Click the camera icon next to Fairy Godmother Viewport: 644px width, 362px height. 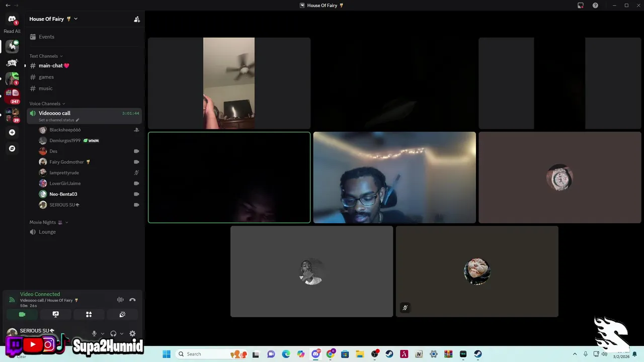pyautogui.click(x=136, y=162)
